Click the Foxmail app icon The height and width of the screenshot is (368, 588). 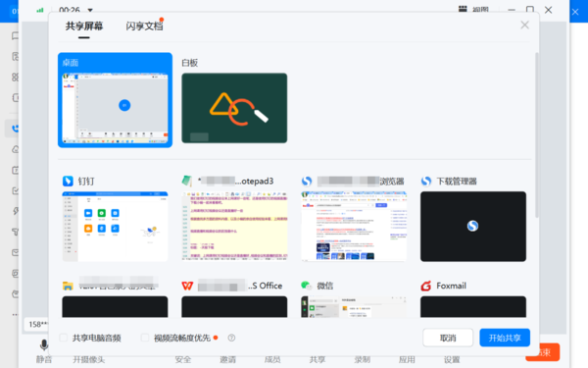tap(426, 286)
